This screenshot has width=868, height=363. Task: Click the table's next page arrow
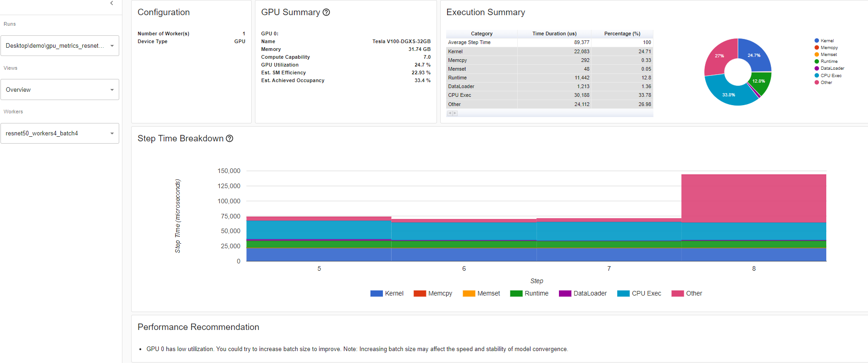(x=455, y=113)
